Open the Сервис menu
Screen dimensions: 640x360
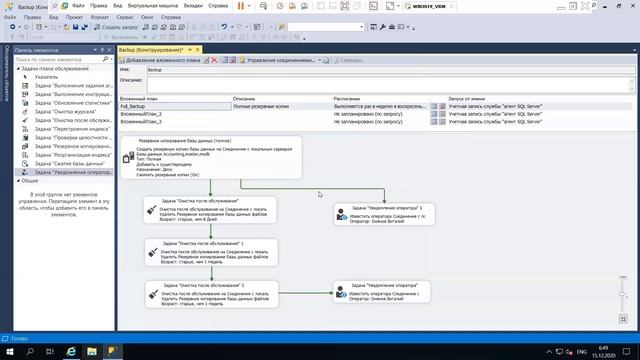point(125,17)
